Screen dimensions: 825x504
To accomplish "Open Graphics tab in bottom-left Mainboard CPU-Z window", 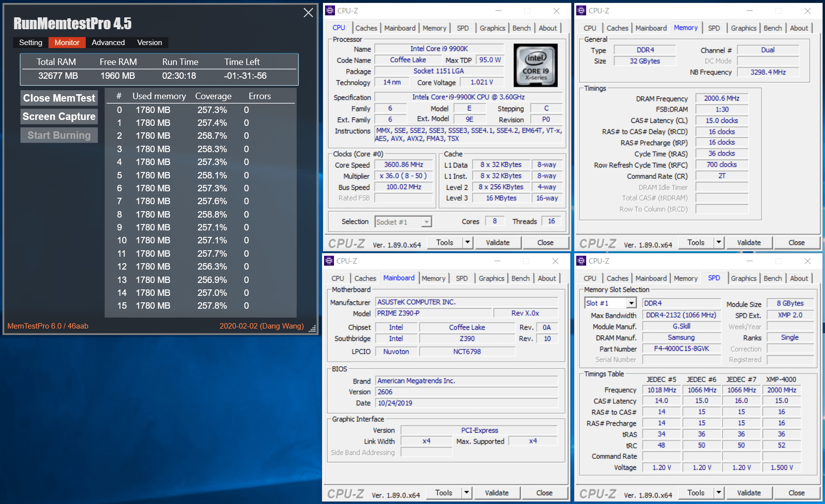I will coord(492,279).
